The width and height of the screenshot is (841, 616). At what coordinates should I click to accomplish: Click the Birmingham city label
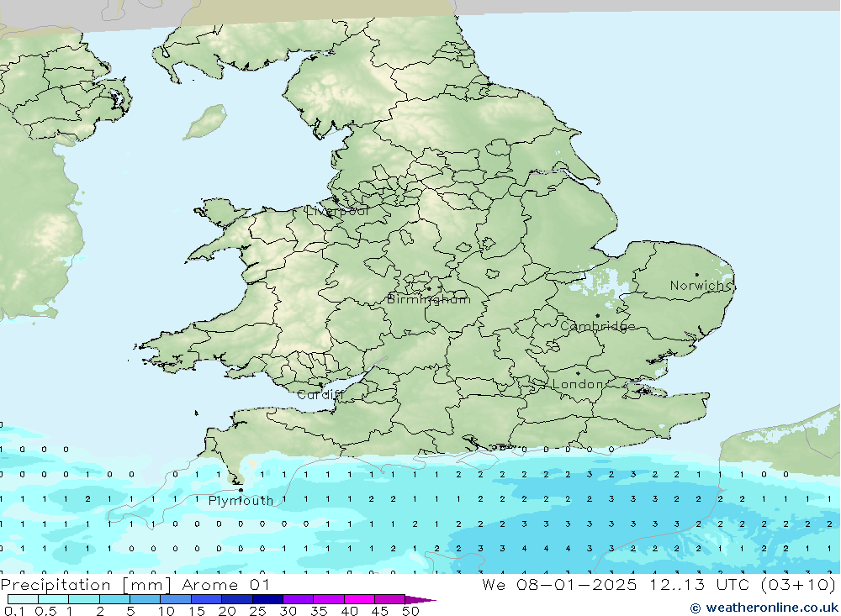coord(429,299)
